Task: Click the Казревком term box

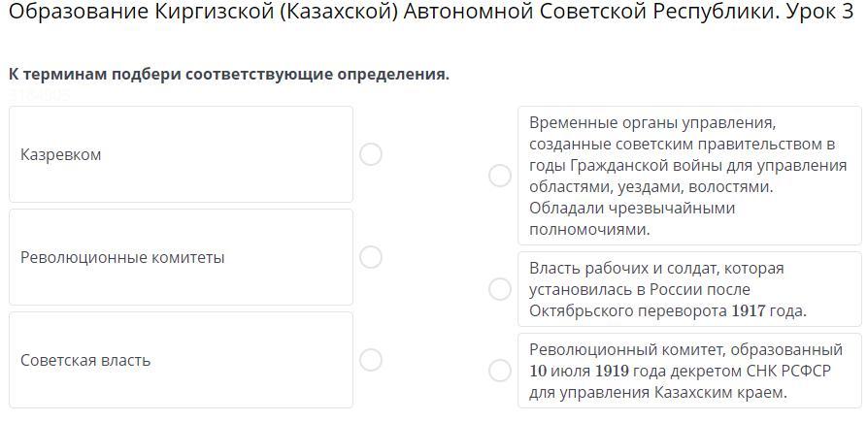Action: point(181,154)
